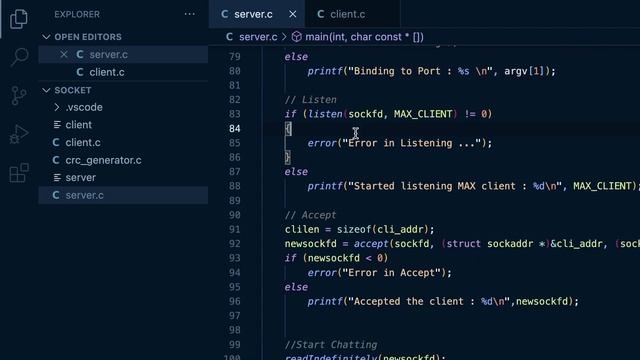Click the 'Error in Listening ...' string
The image size is (640, 360).
point(412,143)
